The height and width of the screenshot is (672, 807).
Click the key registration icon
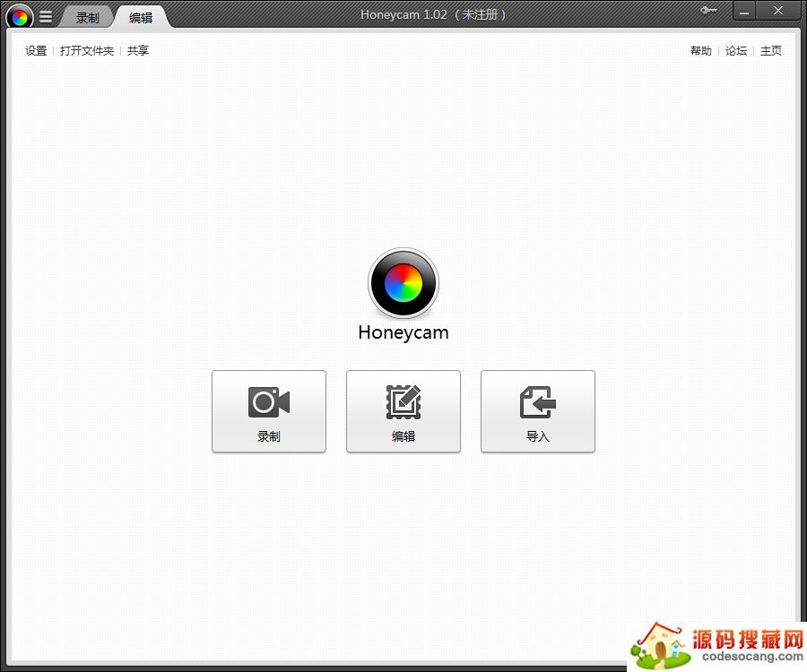point(708,10)
